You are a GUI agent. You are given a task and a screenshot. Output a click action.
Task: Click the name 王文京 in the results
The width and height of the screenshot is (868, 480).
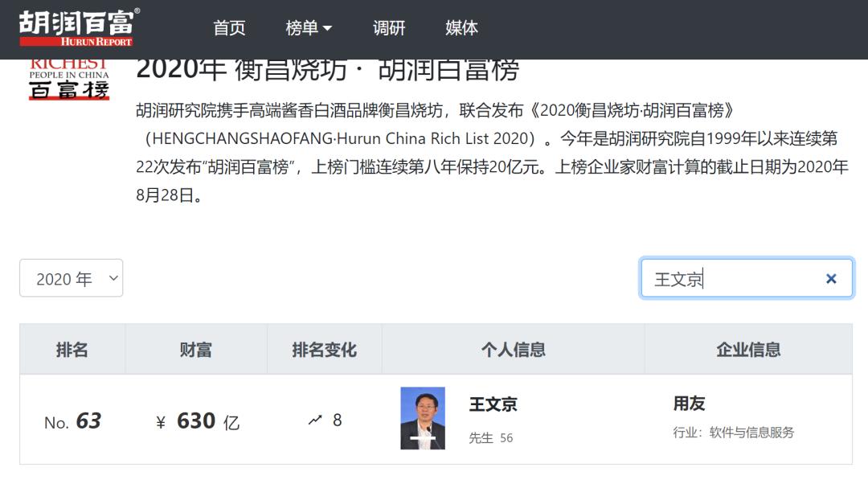(x=493, y=406)
